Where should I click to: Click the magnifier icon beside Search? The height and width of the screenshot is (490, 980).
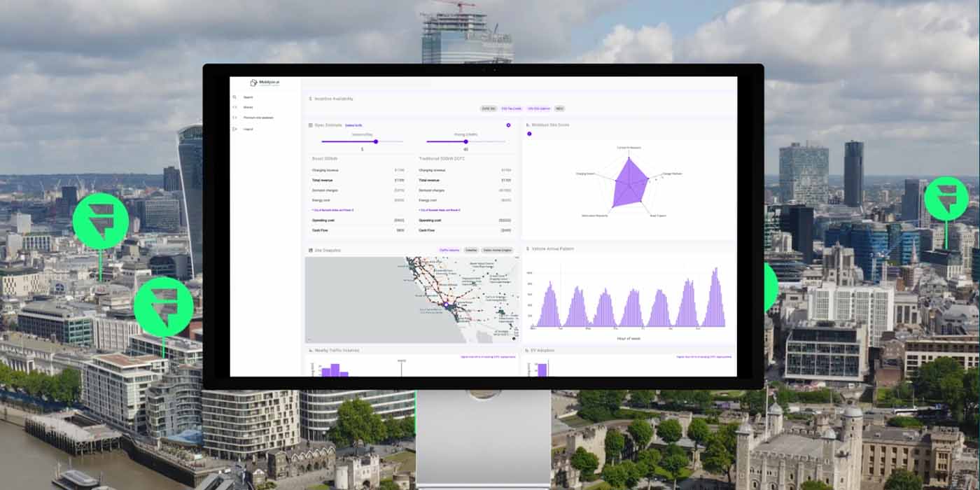tap(234, 97)
